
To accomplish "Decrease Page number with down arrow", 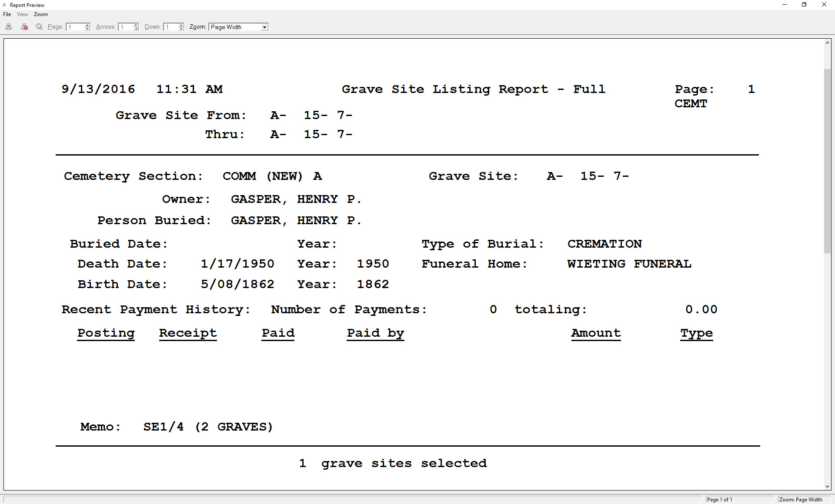I will 87,29.
